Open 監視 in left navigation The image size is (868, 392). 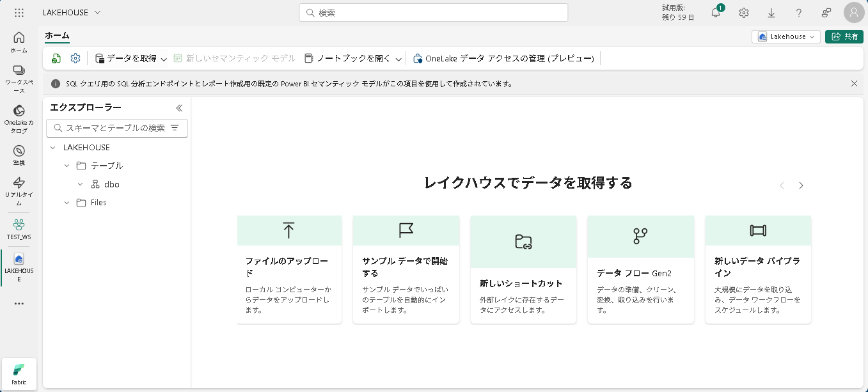[x=19, y=155]
